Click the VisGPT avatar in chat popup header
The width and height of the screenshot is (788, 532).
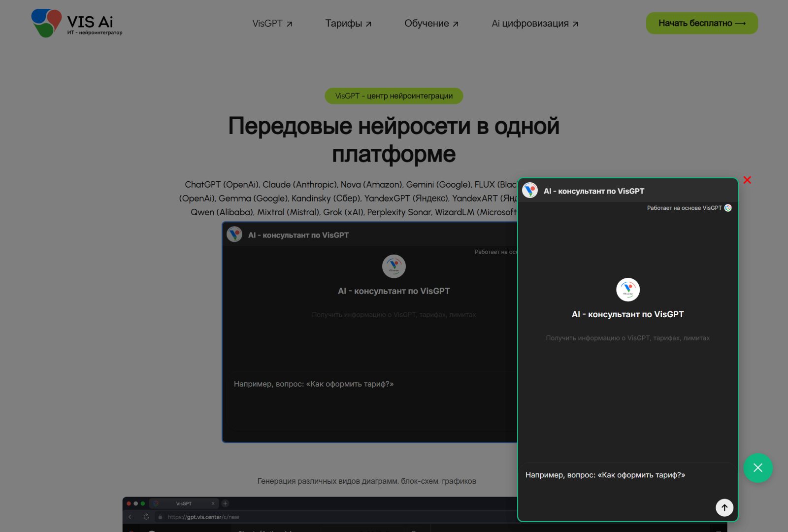click(x=530, y=191)
